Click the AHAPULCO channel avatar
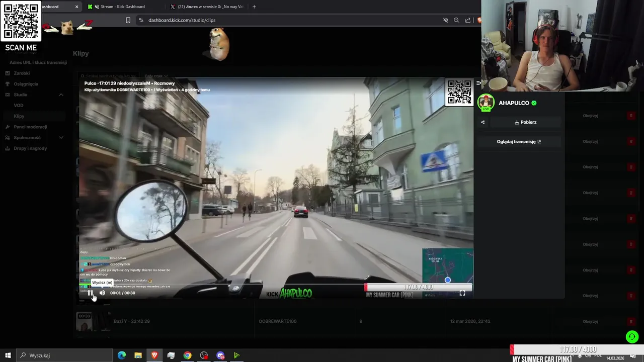Image resolution: width=644 pixels, height=362 pixels. (486, 103)
